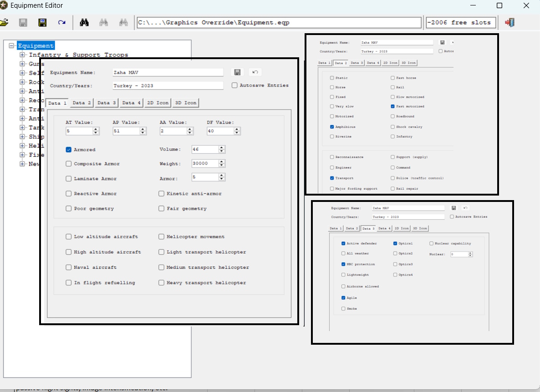The image size is (540, 392).
Task: Enable Nuclear capability
Action: [431, 243]
